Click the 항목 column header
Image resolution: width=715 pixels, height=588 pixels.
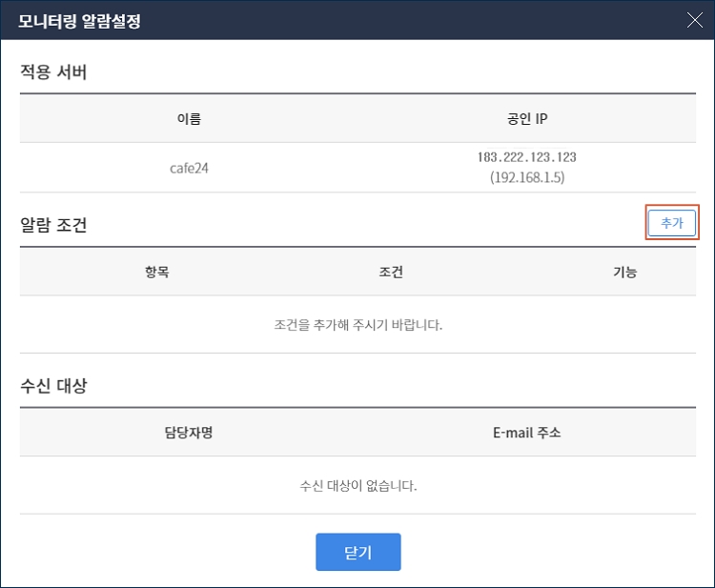pos(154,273)
